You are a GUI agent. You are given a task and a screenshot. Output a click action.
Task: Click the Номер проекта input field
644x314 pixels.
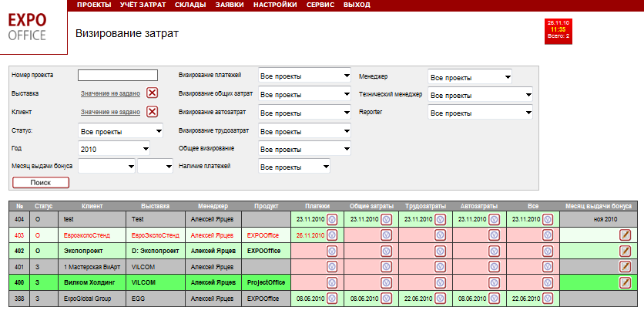coord(118,76)
